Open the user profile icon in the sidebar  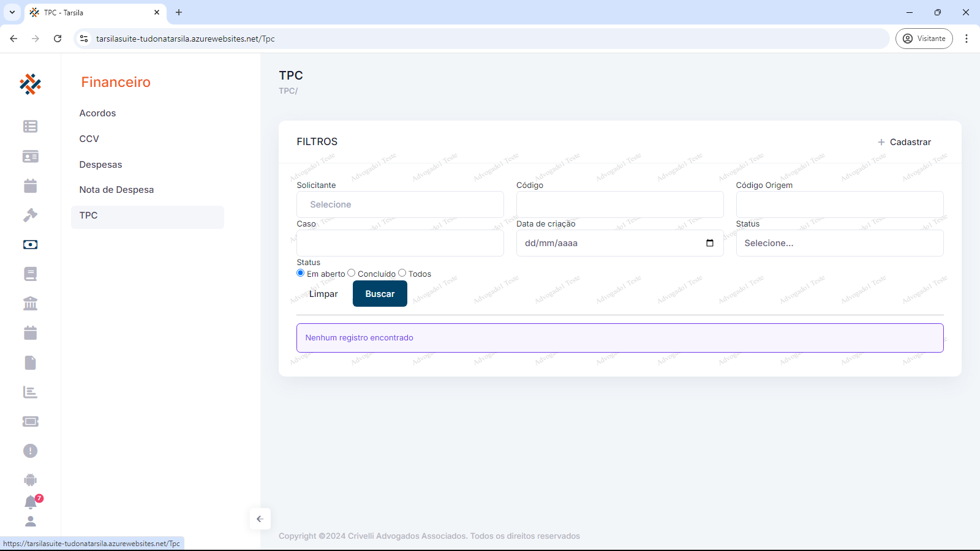[x=30, y=522]
